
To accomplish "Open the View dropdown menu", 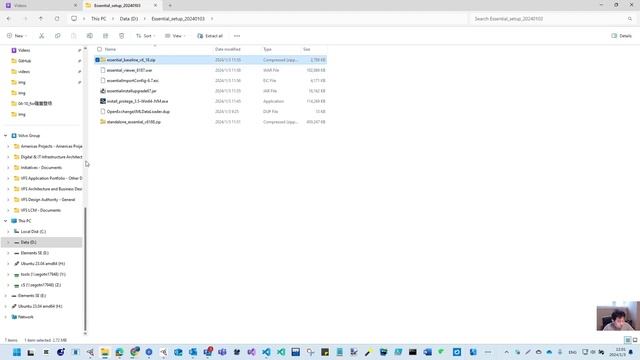I will (176, 36).
